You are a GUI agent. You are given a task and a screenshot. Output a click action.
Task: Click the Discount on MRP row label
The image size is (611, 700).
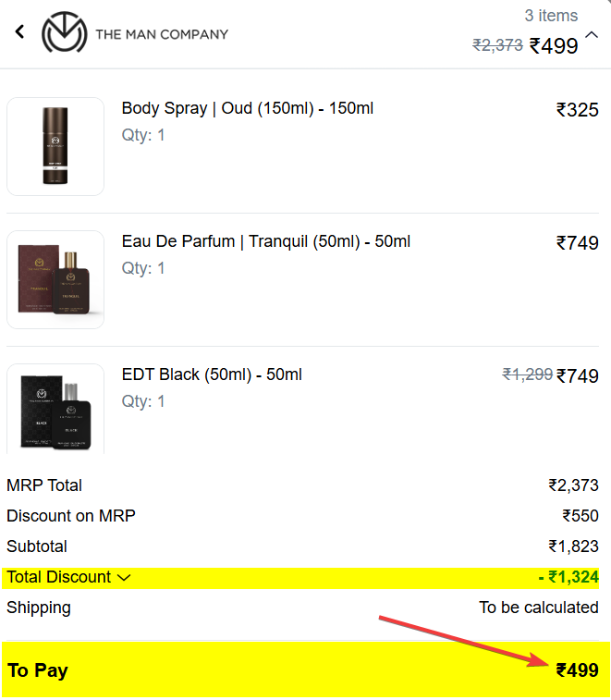[71, 516]
